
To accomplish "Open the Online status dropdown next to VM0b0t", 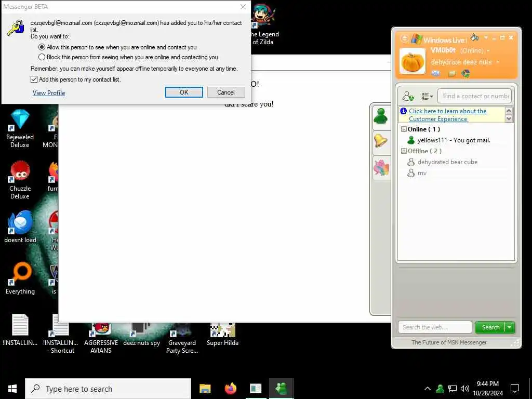I will (488, 51).
